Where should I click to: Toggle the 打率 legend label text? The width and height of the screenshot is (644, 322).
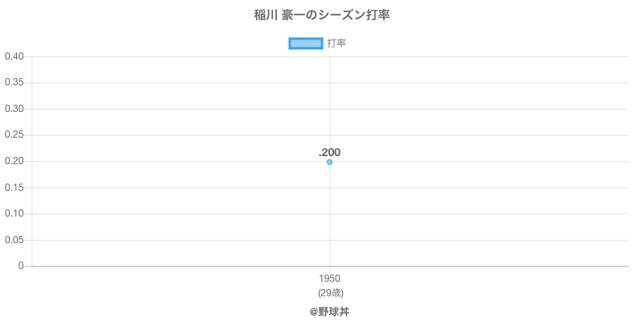[x=336, y=43]
